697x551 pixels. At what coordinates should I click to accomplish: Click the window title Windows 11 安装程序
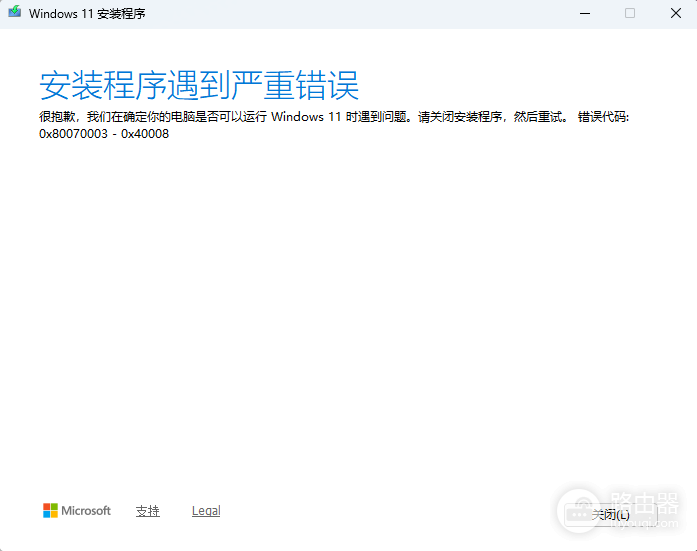(87, 14)
